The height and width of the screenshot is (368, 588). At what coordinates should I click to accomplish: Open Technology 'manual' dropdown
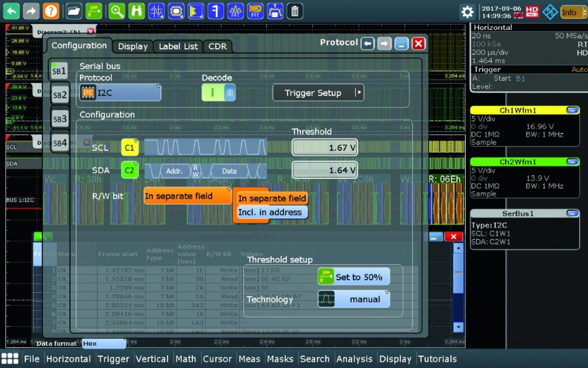coord(354,299)
